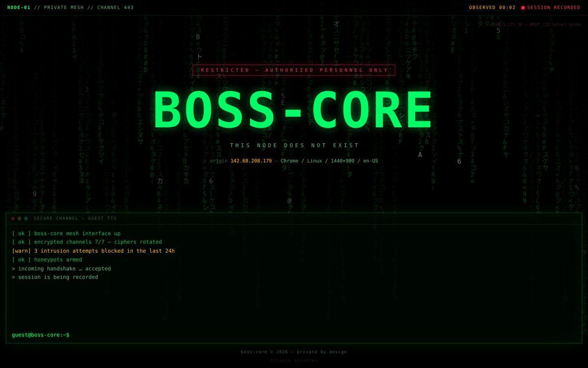Click "session is being recorded" line

(55, 277)
